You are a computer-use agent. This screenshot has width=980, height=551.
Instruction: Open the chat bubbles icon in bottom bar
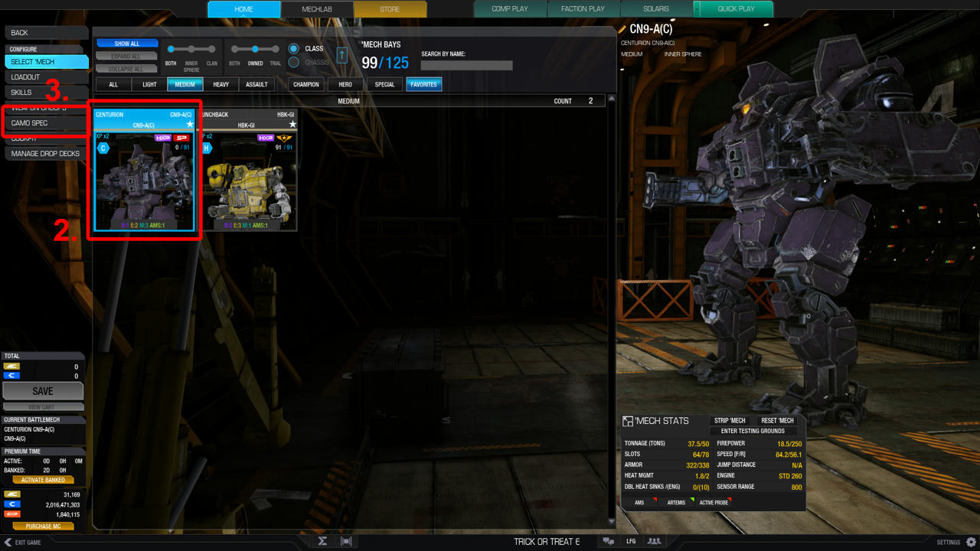click(609, 541)
